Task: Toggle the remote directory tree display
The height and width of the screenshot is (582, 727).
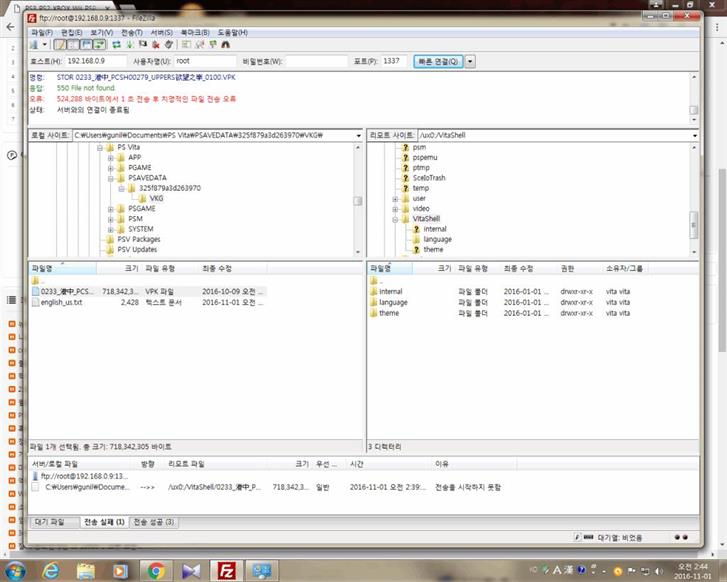Action: pyautogui.click(x=86, y=45)
